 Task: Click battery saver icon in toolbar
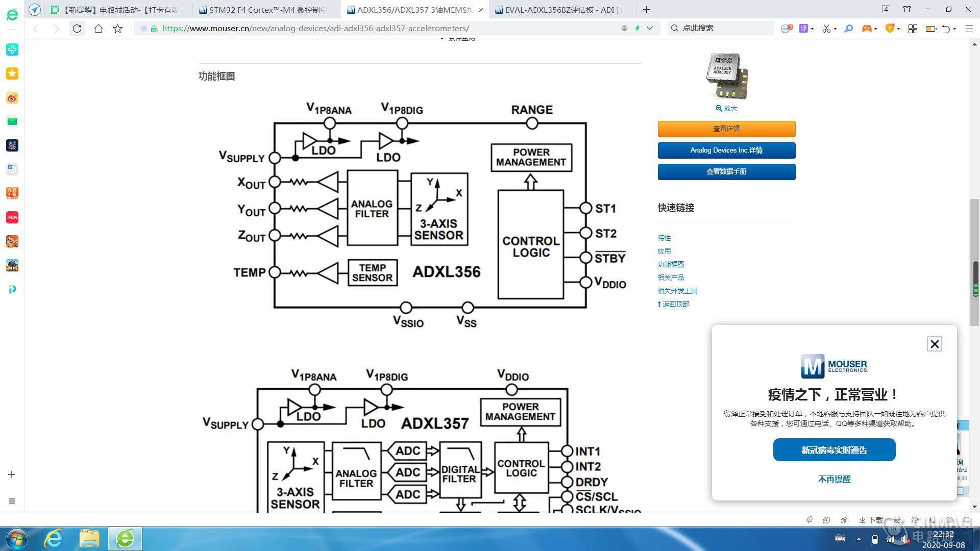[x=931, y=29]
